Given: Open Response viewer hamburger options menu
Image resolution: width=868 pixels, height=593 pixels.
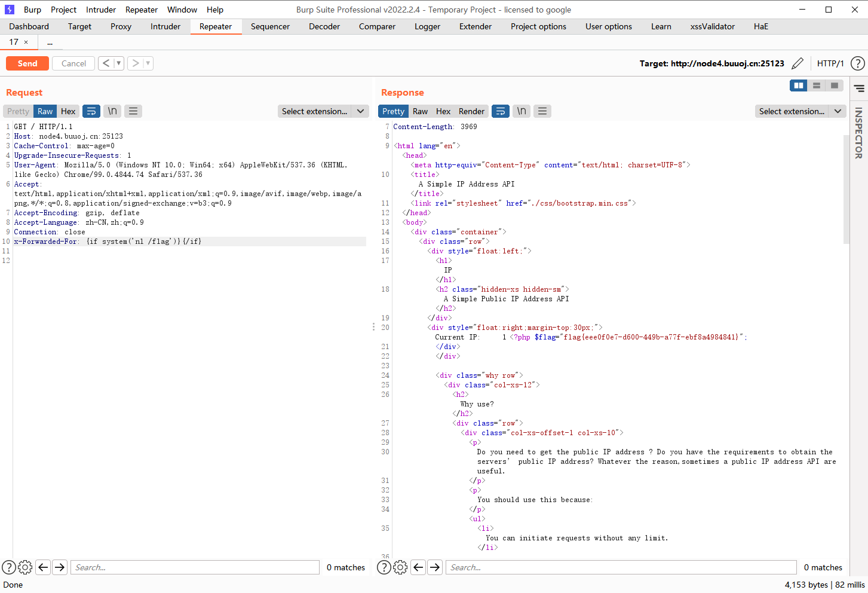Looking at the screenshot, I should click(x=542, y=111).
